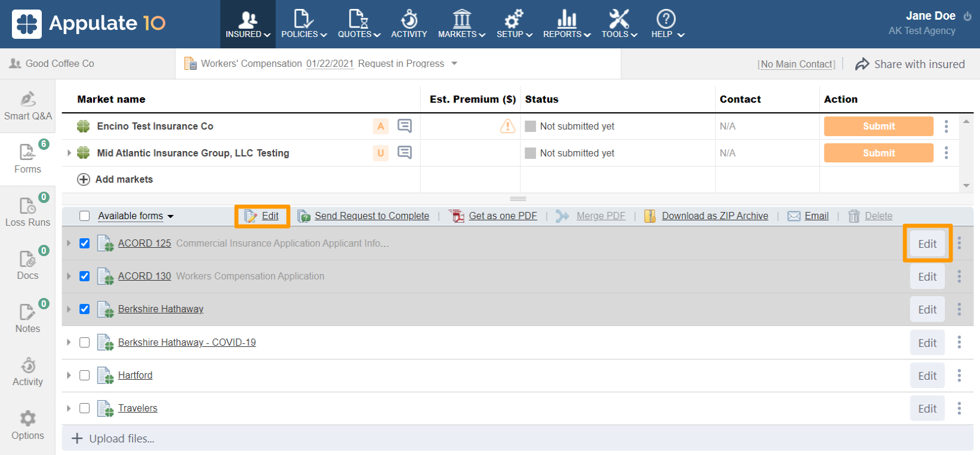
Task: Click the Appulate clover logo icon
Action: click(27, 24)
